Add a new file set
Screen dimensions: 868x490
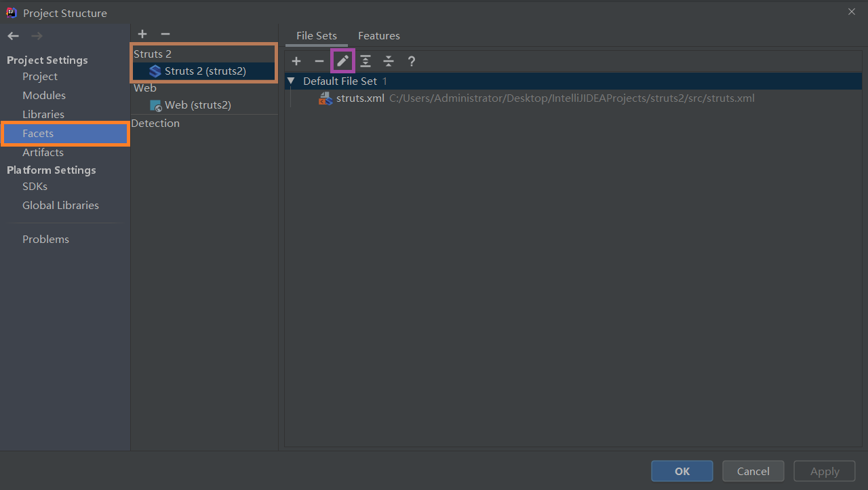pos(296,61)
